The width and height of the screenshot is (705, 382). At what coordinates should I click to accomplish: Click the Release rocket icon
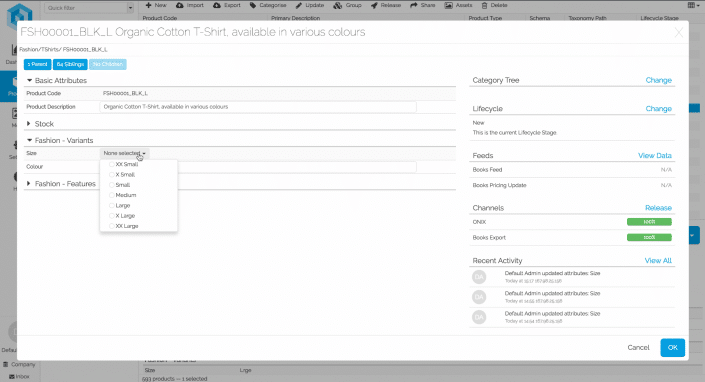click(374, 5)
